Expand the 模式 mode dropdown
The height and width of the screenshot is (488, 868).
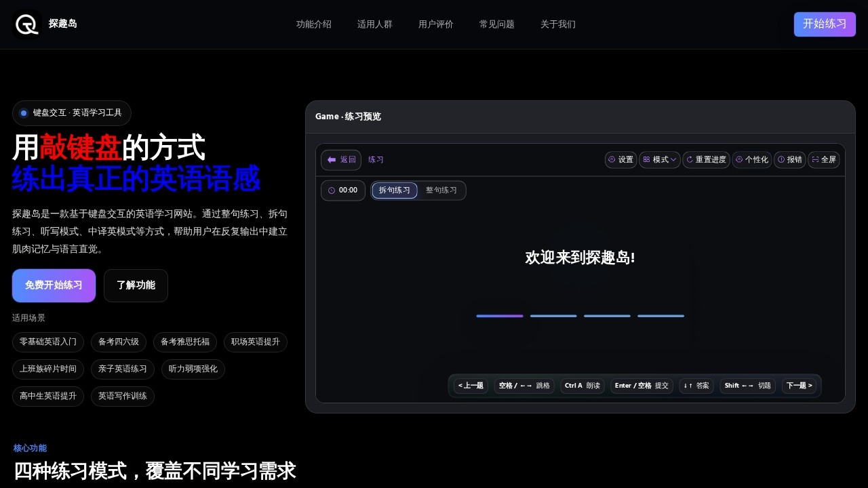[x=660, y=160]
